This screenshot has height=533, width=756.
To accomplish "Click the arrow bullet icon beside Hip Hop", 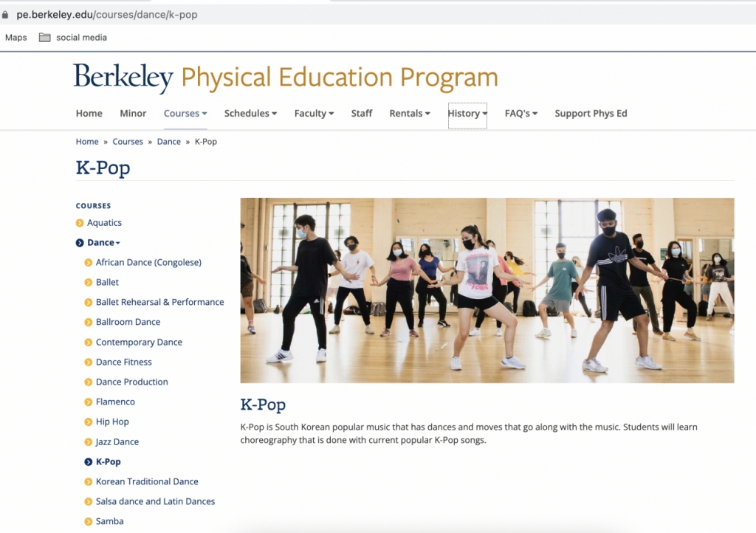I will click(x=89, y=422).
